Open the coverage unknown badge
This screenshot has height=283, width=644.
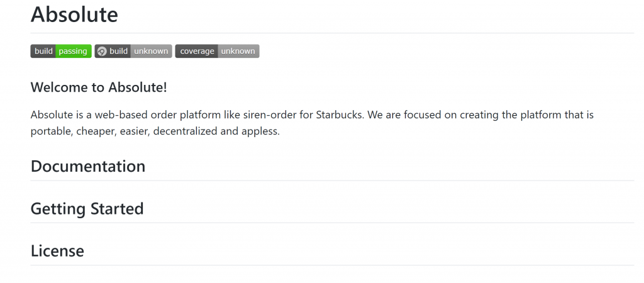[217, 52]
